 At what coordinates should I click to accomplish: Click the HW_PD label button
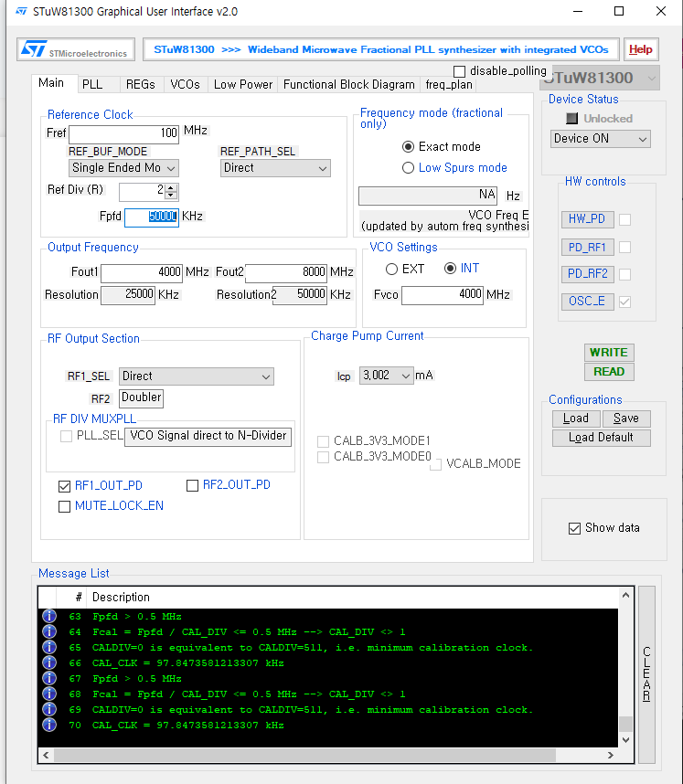coord(587,219)
